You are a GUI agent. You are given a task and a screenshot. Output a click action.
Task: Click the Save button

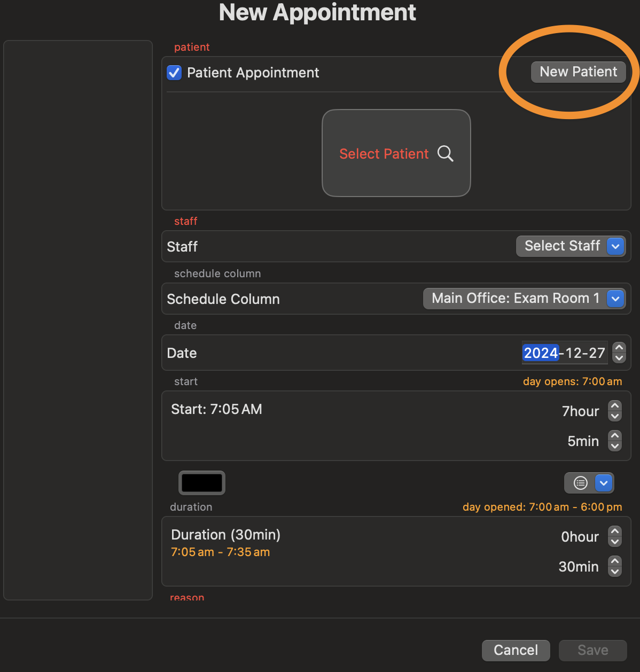592,650
